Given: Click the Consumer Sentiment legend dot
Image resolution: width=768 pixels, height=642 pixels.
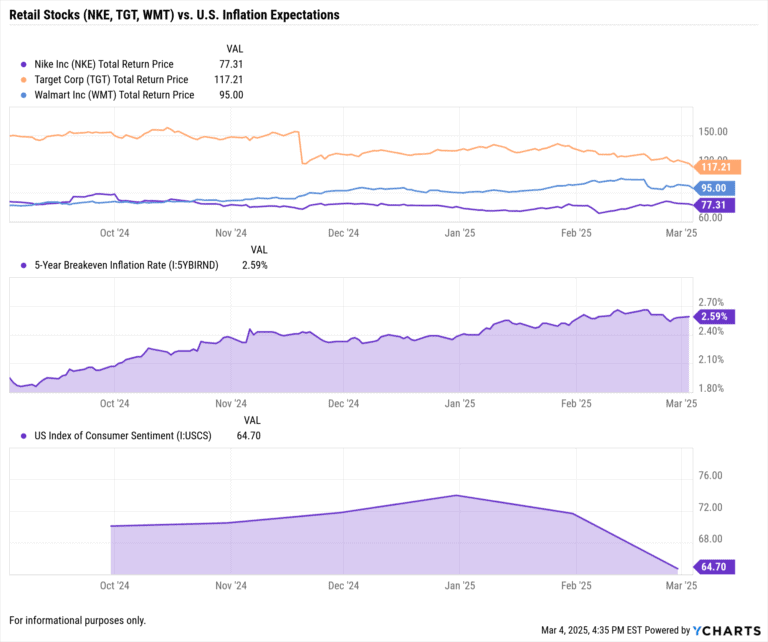Looking at the screenshot, I should click(25, 436).
